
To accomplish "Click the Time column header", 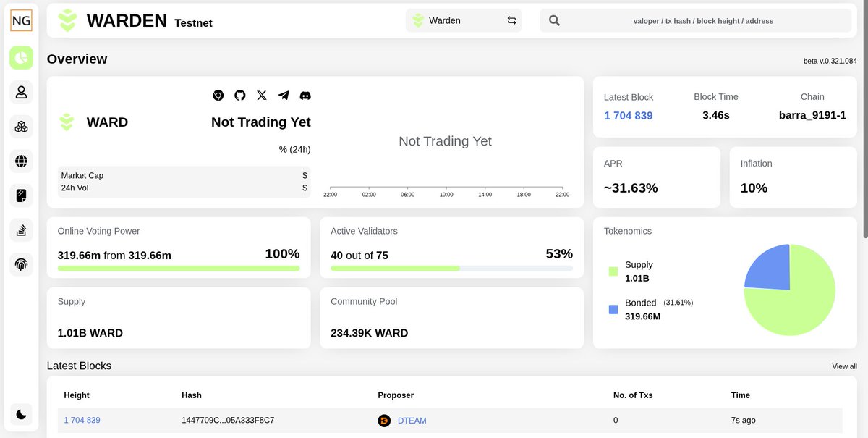I will [741, 395].
